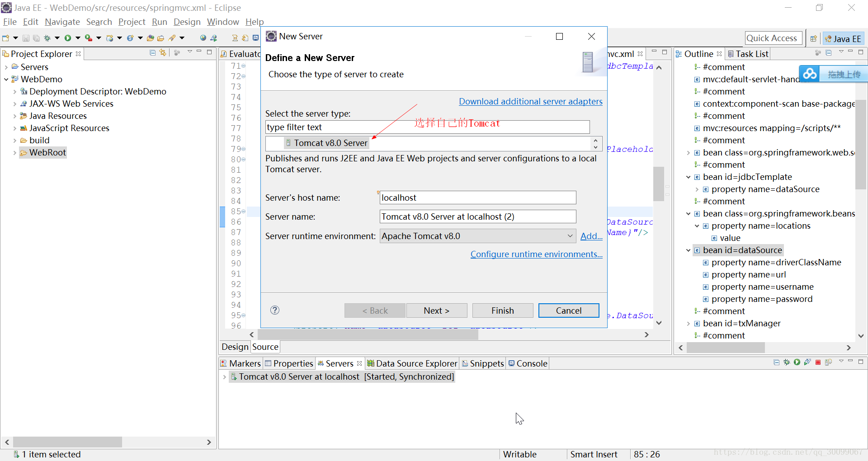
Task: Click the Open Task folder icon in toolbar
Action: (x=160, y=38)
